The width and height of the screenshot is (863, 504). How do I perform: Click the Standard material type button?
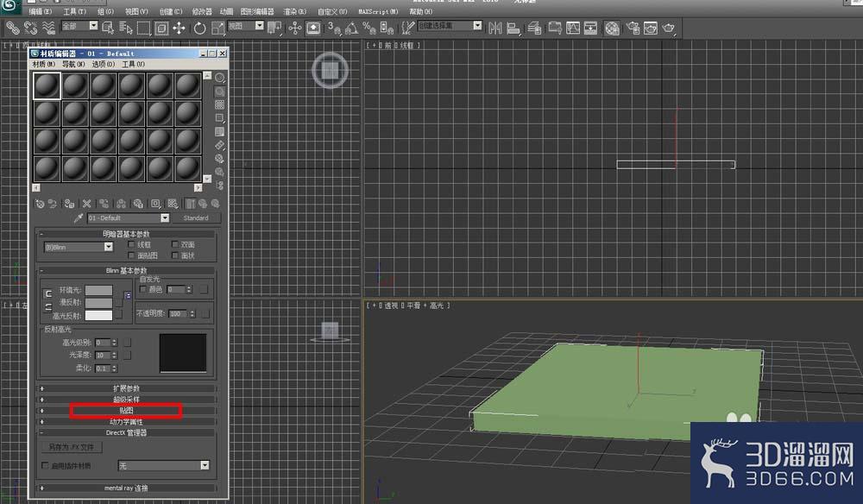click(196, 217)
